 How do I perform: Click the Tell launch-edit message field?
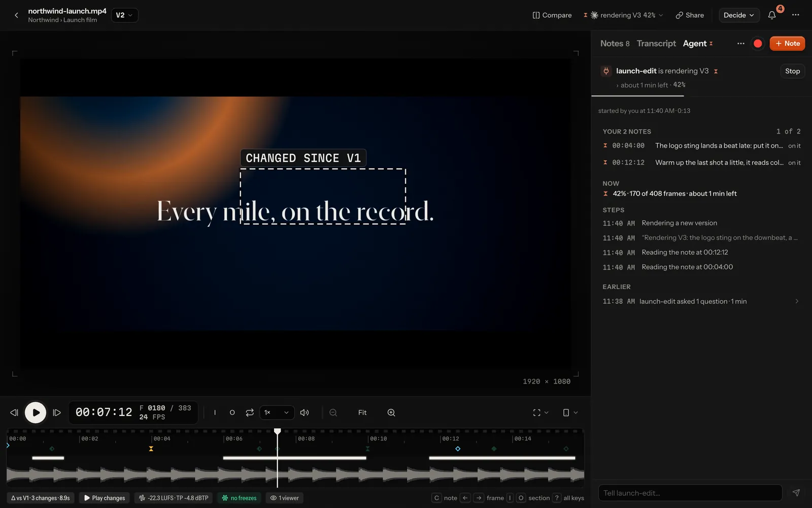point(690,493)
